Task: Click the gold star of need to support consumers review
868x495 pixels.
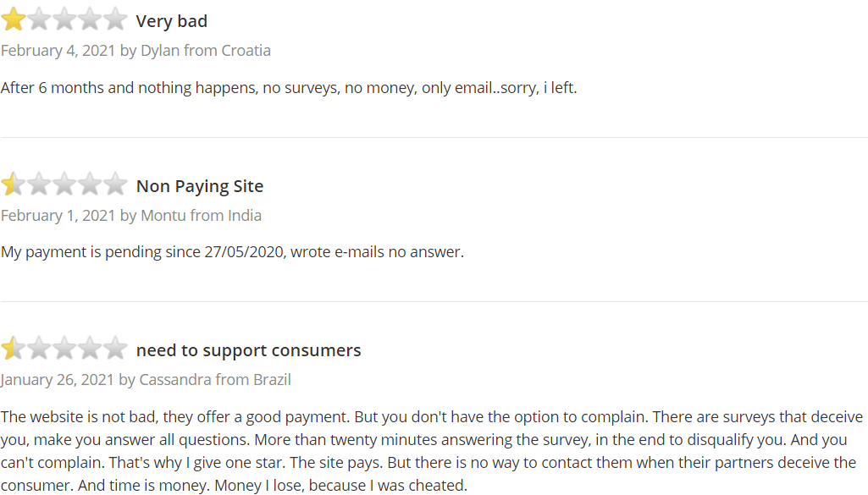Action: coord(14,349)
